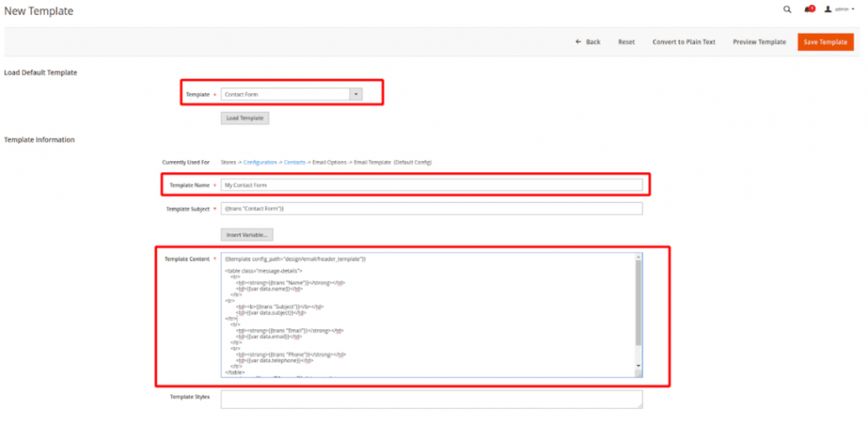
Task: Click the Template Content scrollbar thumb
Action: 638,301
